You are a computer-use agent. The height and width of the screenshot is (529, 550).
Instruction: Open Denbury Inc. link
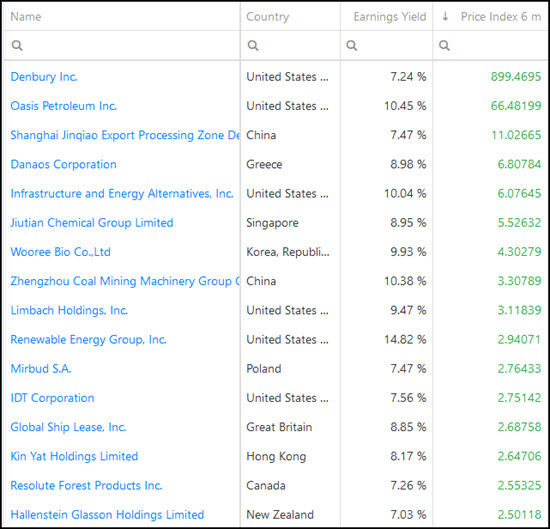pyautogui.click(x=44, y=77)
